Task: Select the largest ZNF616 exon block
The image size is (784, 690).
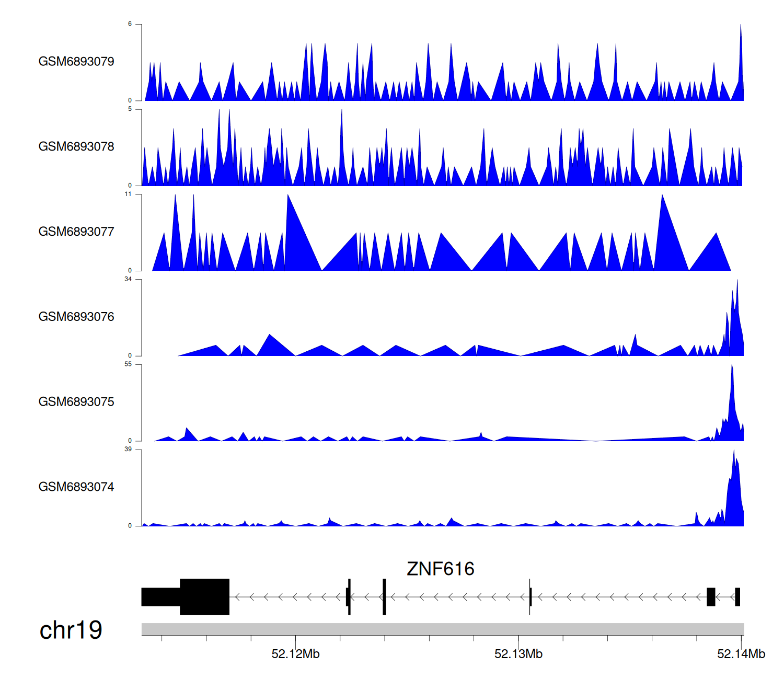Action: pyautogui.click(x=204, y=597)
